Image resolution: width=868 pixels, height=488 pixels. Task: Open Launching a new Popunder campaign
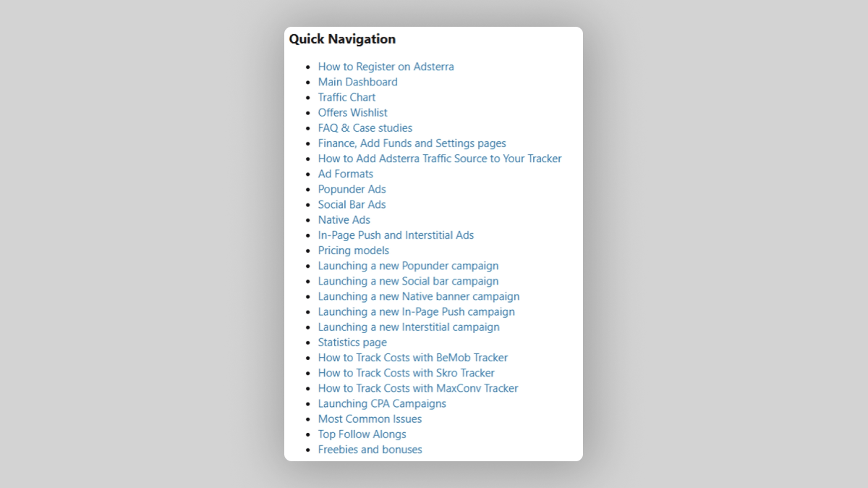pos(408,266)
